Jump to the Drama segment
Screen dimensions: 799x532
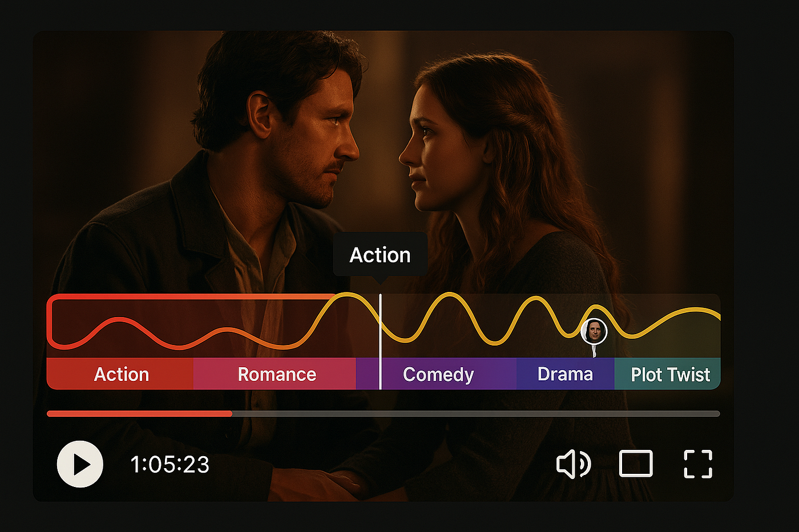566,374
